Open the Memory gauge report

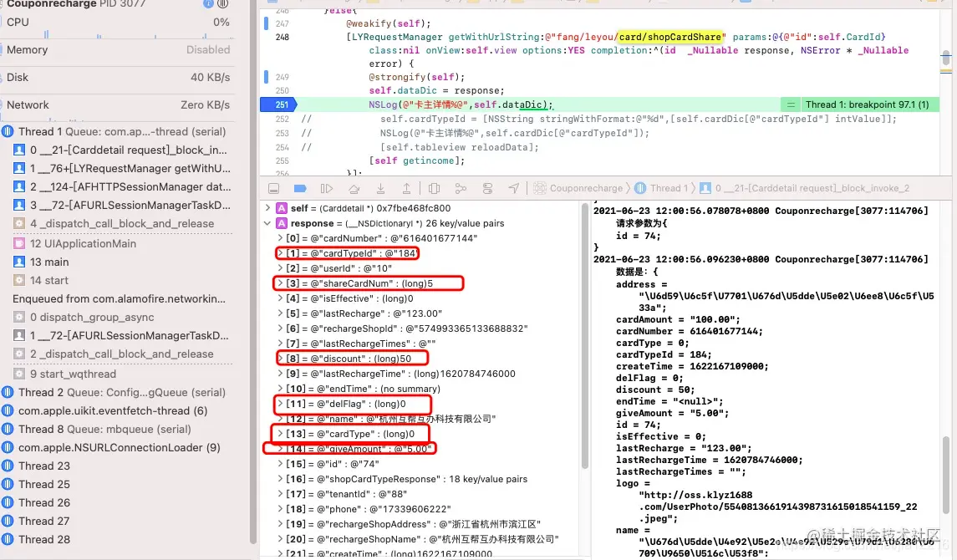(118, 50)
